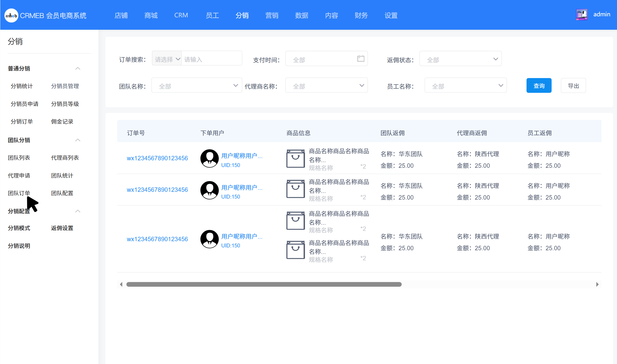
Task: Click the horizontal table scrollbar thumb
Action: point(264,284)
